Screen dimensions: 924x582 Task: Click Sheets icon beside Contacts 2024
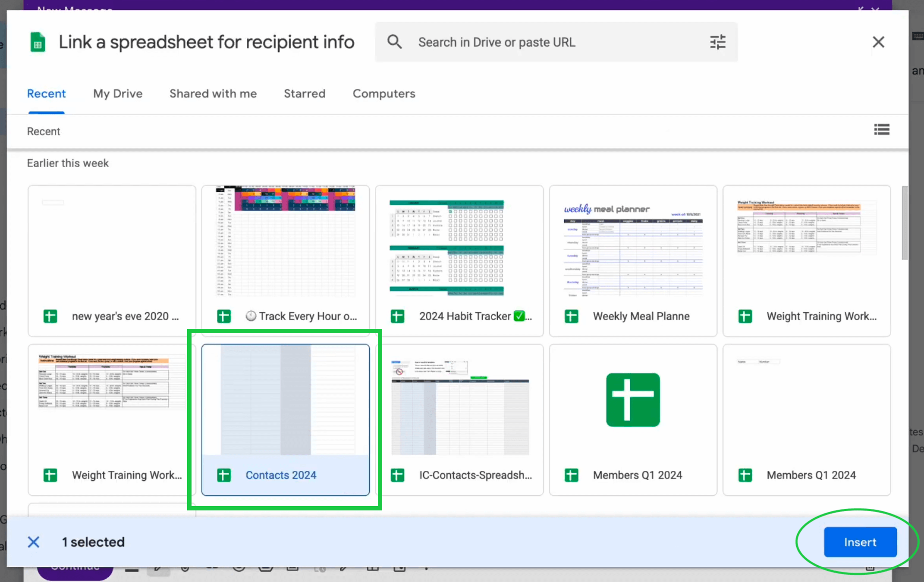click(224, 475)
